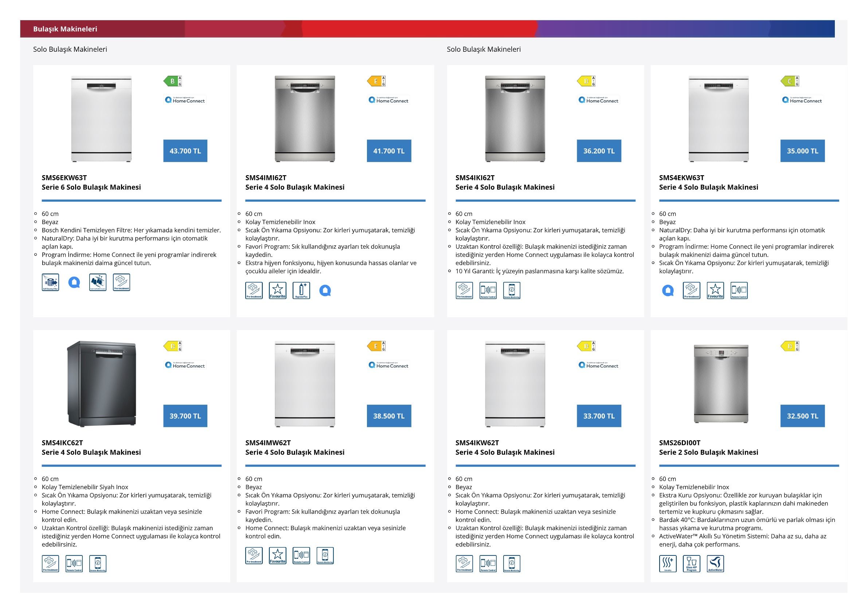
Task: Click the Self Cleaning Filter icon under SMS6EKW63T
Action: (x=50, y=282)
